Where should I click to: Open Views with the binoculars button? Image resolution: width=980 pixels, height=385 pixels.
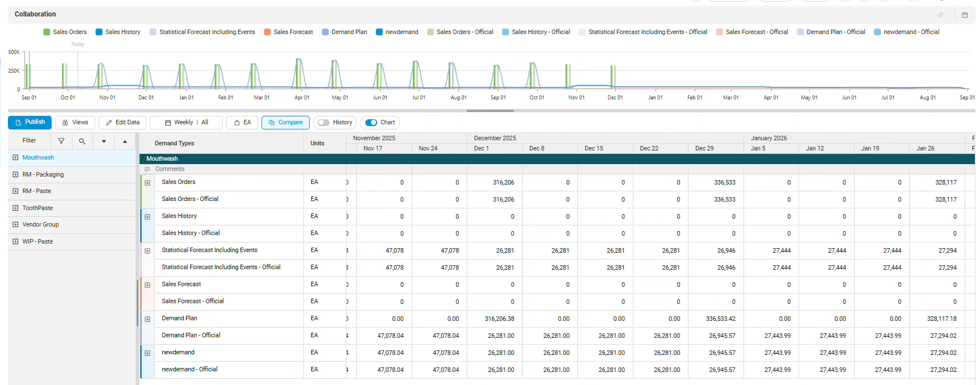(75, 123)
